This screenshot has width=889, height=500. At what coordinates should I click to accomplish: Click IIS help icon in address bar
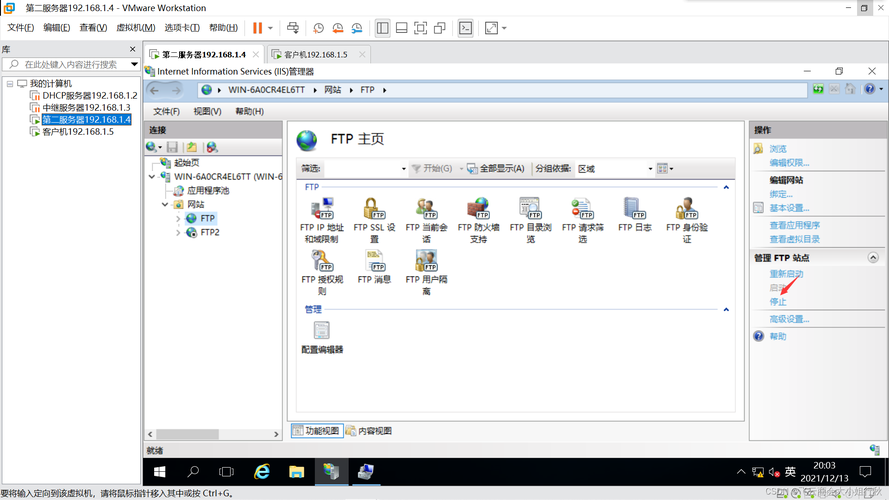coord(870,89)
